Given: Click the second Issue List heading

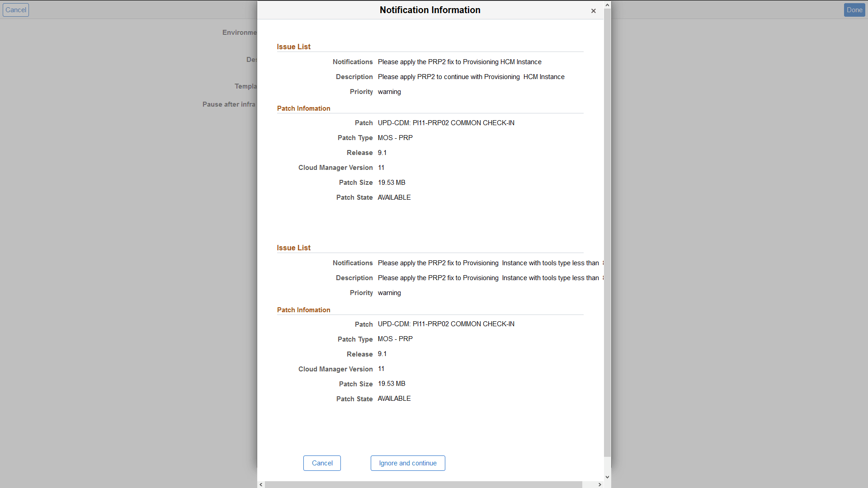Looking at the screenshot, I should click(293, 248).
